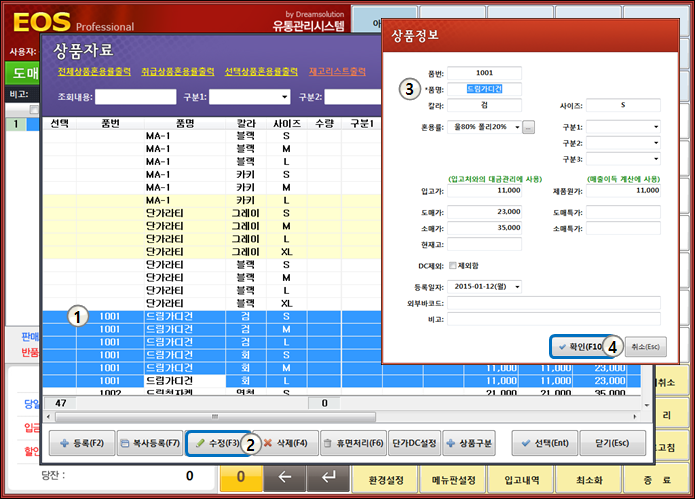Select the MA-1 블랙 S row

coord(212,136)
